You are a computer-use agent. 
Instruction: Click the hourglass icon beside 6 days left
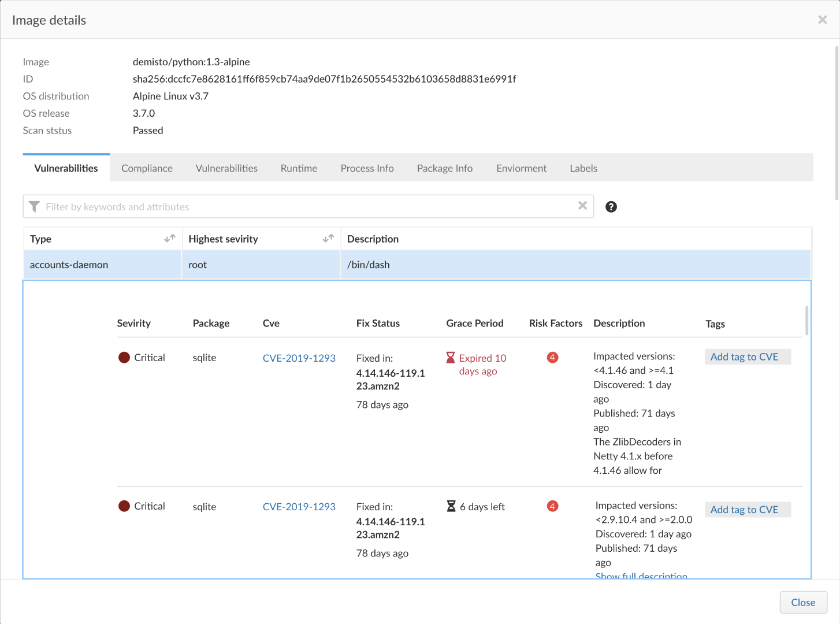(451, 506)
